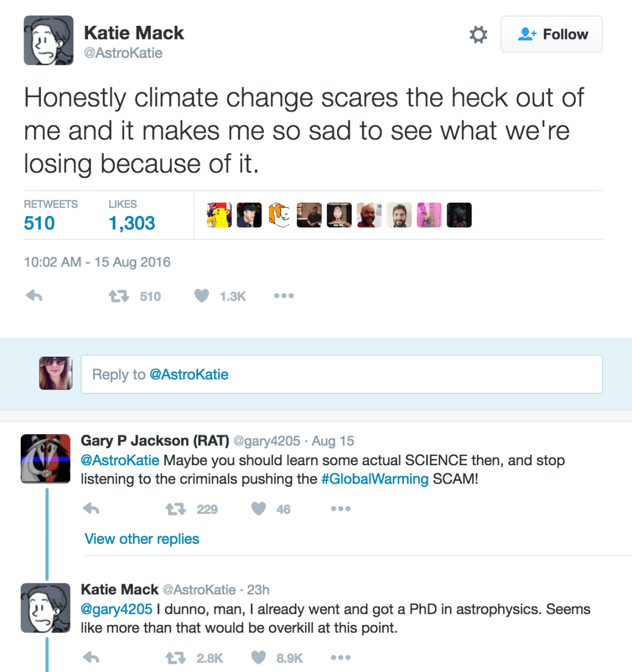Reply to the main climate change tweet
The height and width of the screenshot is (672, 632).
pos(34,296)
